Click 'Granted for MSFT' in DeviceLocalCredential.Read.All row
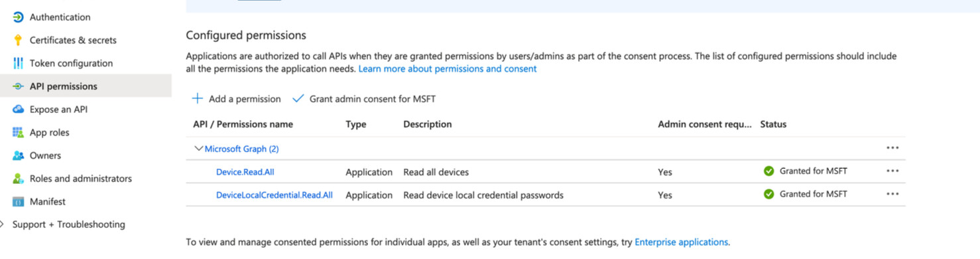This screenshot has width=980, height=259. pyautogui.click(x=814, y=195)
